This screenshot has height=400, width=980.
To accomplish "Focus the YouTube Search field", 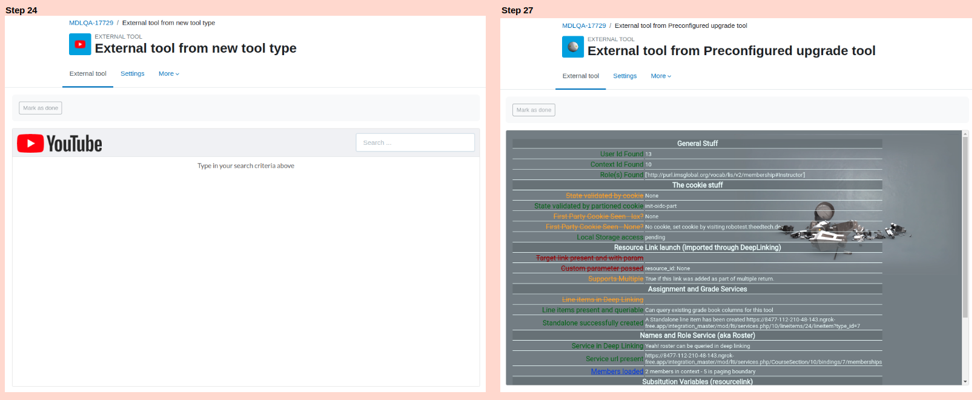I will pos(416,142).
